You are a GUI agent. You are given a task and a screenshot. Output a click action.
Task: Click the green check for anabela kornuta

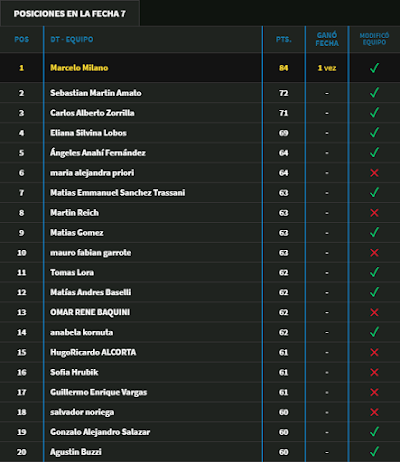click(x=374, y=332)
